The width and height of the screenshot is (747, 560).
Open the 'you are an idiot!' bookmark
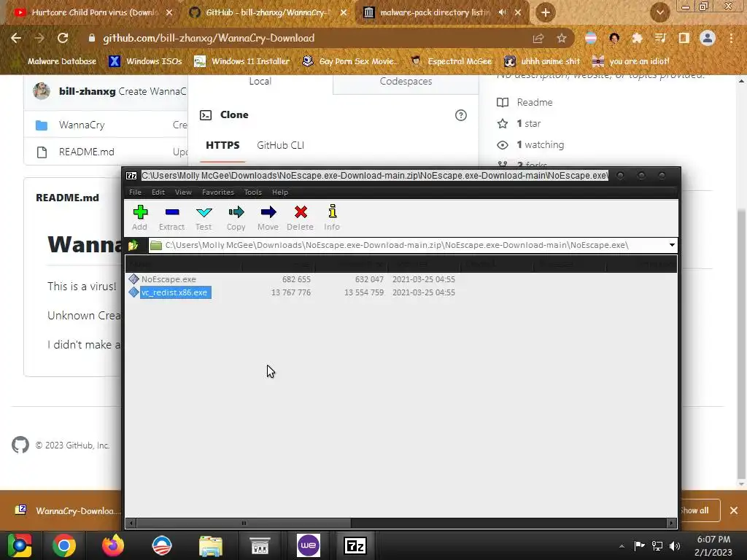pos(631,61)
